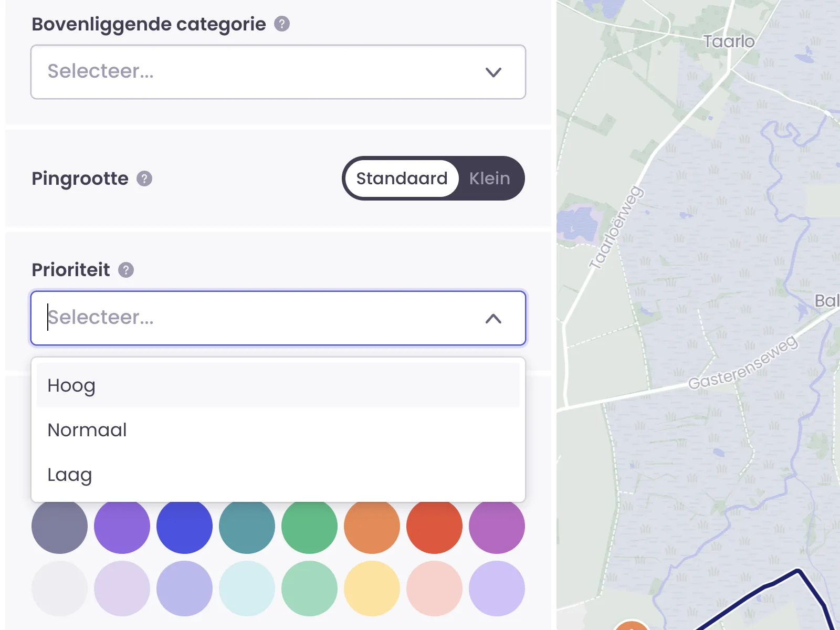840x630 pixels.
Task: Select the teal color swatch
Action: click(x=247, y=527)
